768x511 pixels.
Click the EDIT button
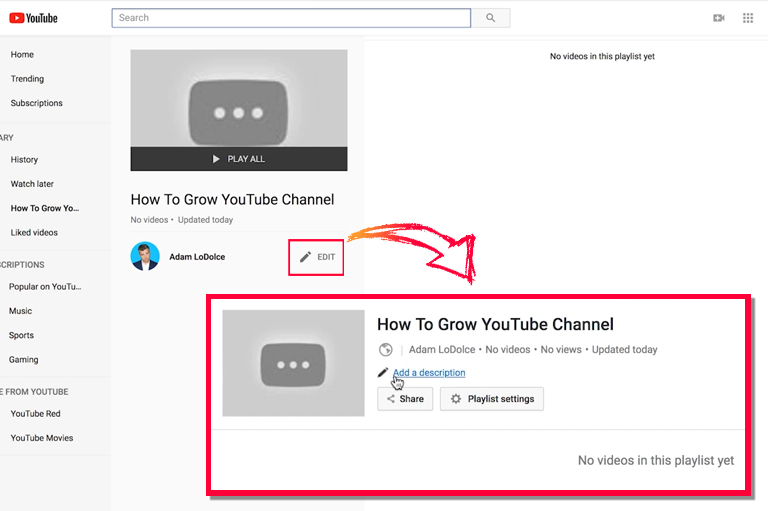tap(316, 257)
